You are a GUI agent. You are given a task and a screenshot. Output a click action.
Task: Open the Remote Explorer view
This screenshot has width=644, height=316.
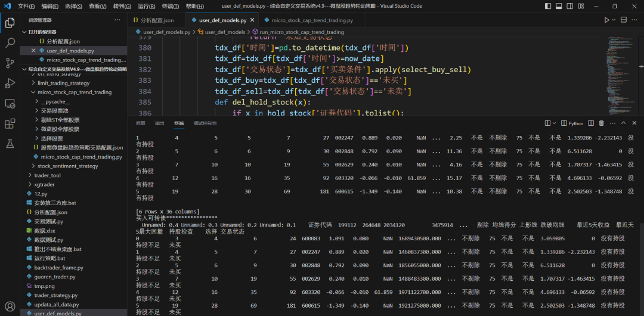point(10,104)
